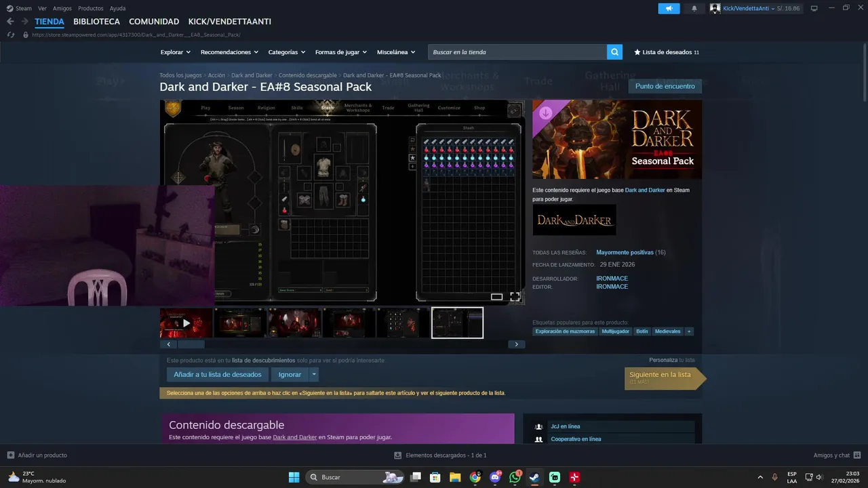
Task: Click the Ignorar button
Action: pyautogui.click(x=290, y=374)
